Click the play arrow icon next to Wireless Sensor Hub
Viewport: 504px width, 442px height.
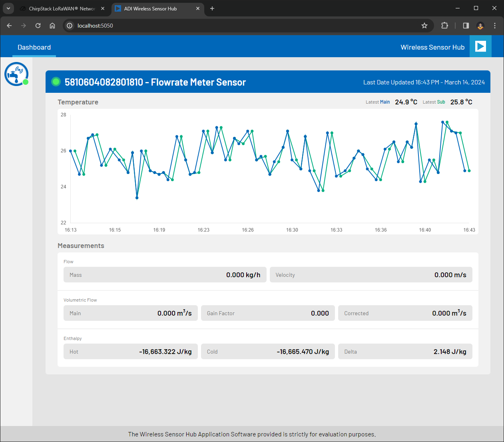click(480, 46)
